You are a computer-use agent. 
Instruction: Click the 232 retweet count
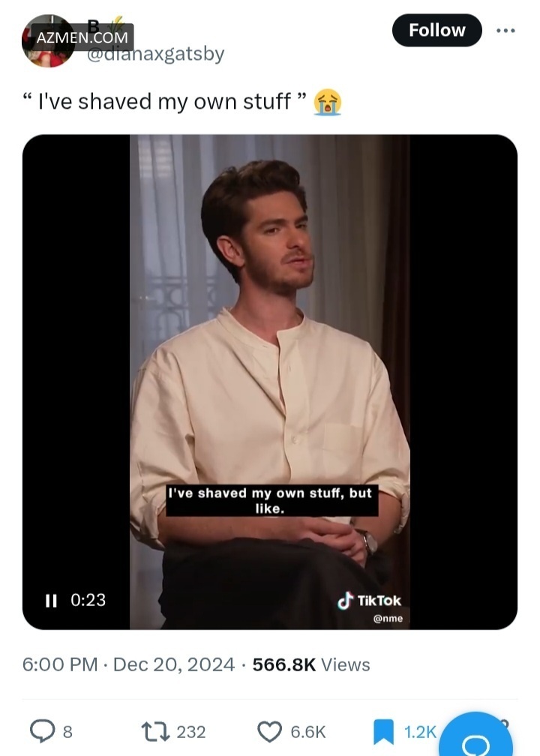click(191, 732)
